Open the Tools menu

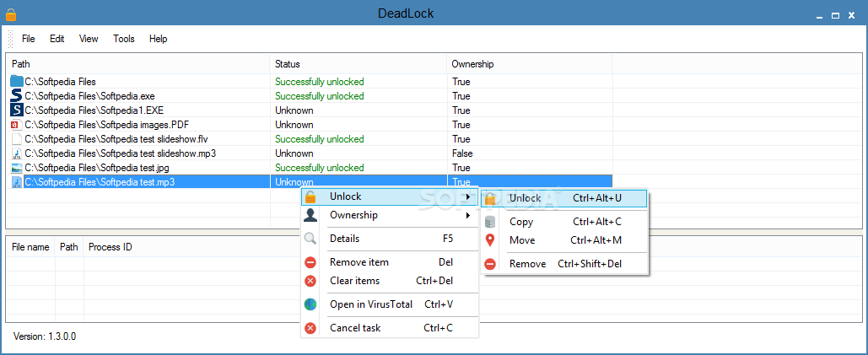pyautogui.click(x=124, y=39)
